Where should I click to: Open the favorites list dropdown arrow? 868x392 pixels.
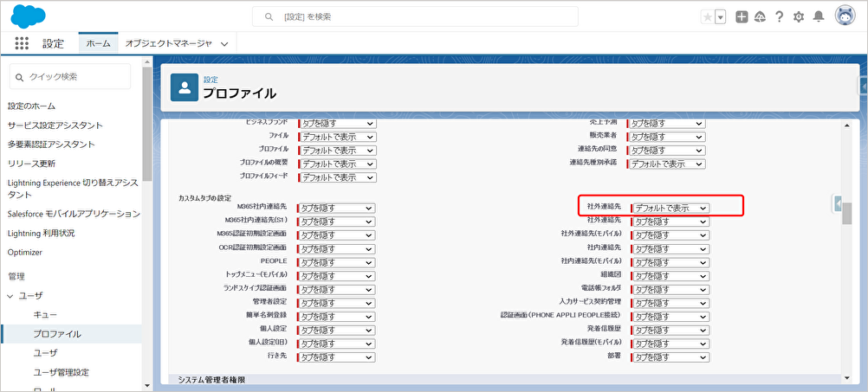[x=720, y=17]
